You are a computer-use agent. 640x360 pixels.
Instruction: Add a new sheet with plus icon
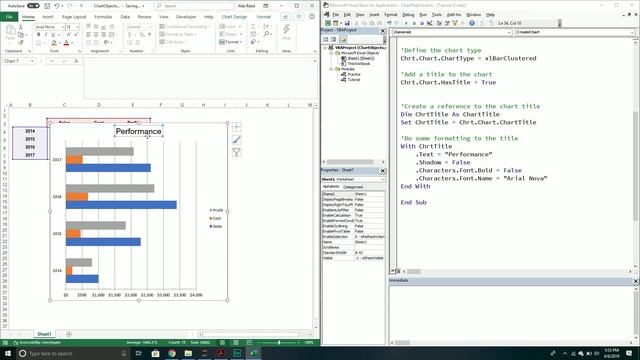pyautogui.click(x=69, y=334)
